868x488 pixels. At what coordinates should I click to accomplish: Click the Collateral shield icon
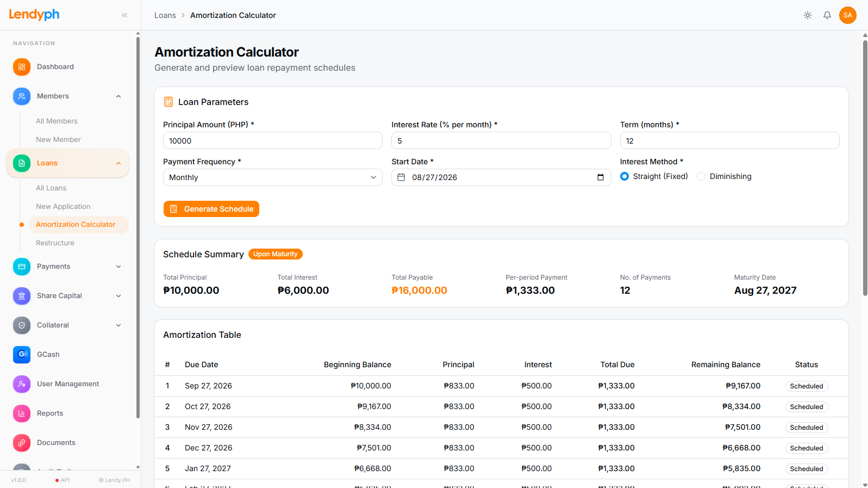tap(22, 325)
